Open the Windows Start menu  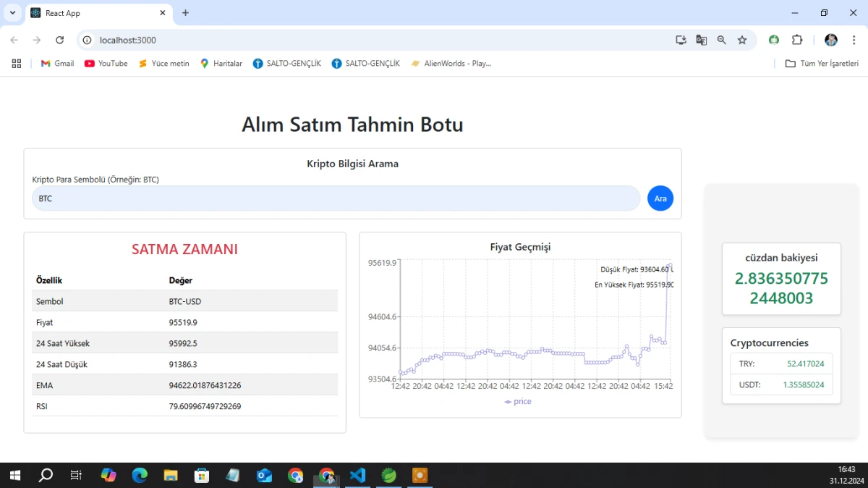point(14,475)
